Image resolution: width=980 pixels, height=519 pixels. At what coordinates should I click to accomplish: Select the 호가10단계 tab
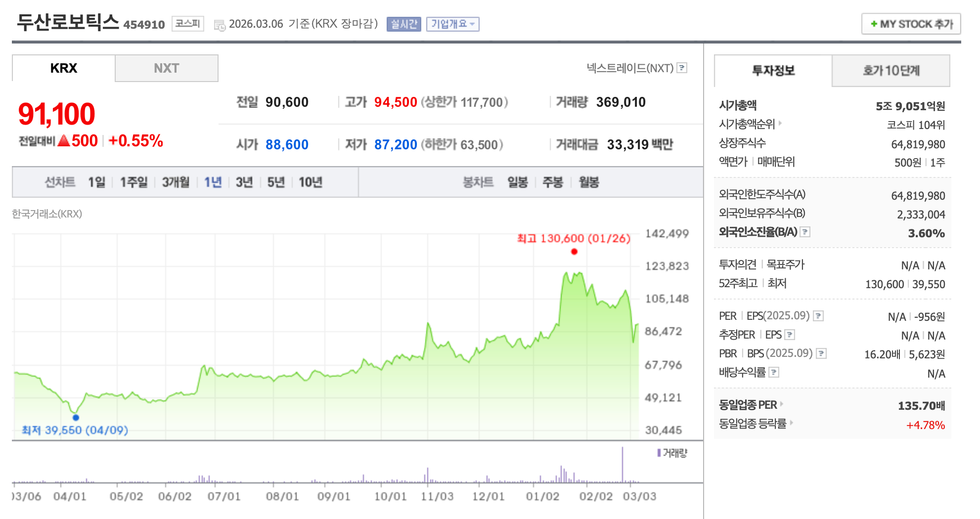[x=891, y=71]
